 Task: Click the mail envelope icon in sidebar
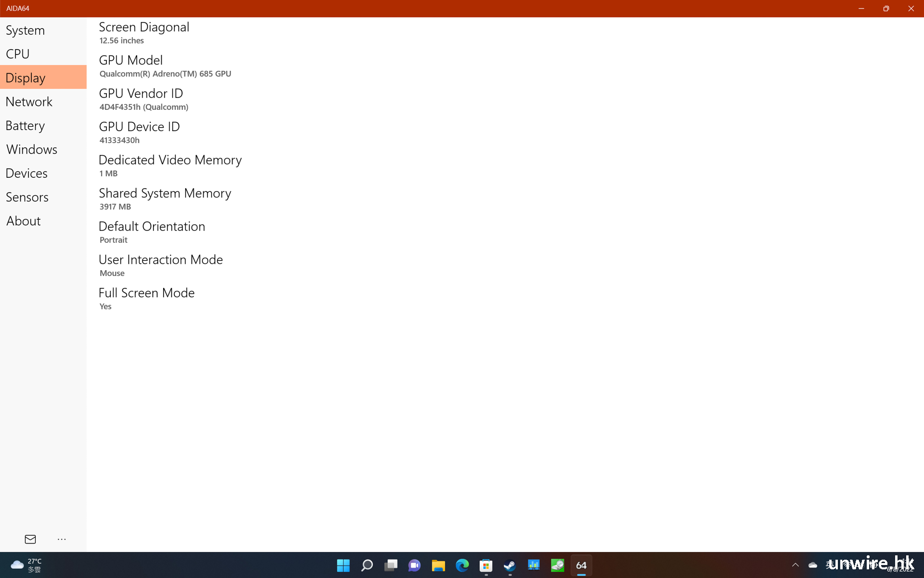(x=30, y=539)
